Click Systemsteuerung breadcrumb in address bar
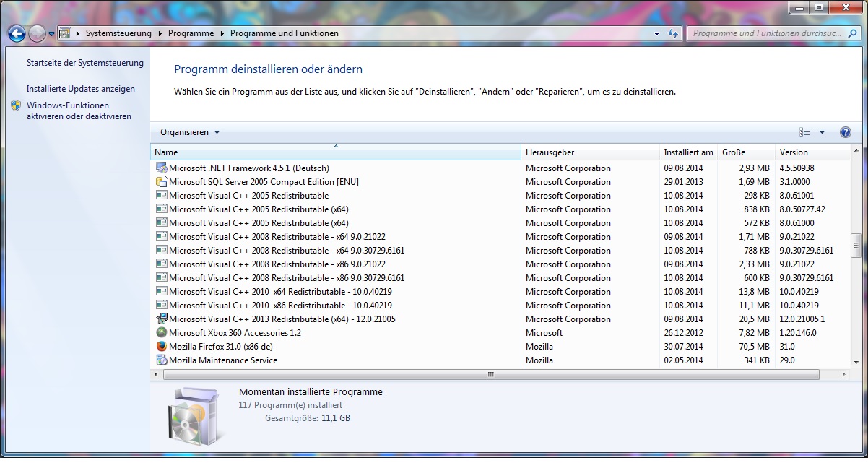Screen dimensions: 868x463 pyautogui.click(x=118, y=33)
